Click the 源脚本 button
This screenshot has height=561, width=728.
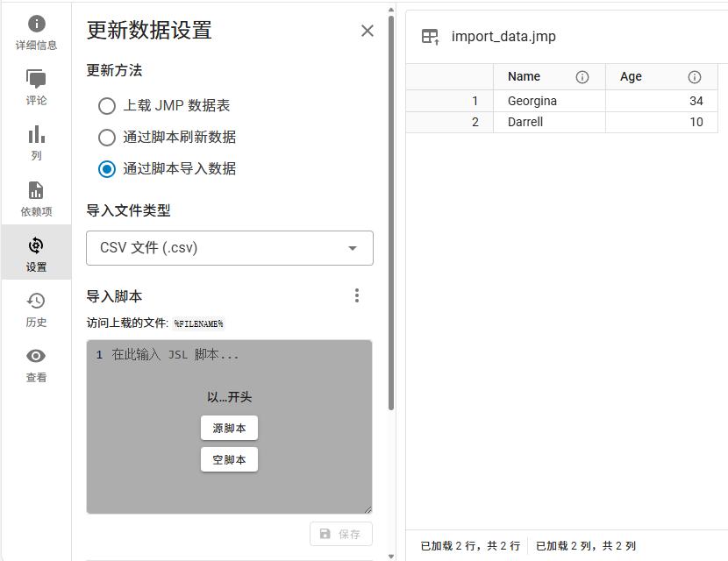(229, 428)
